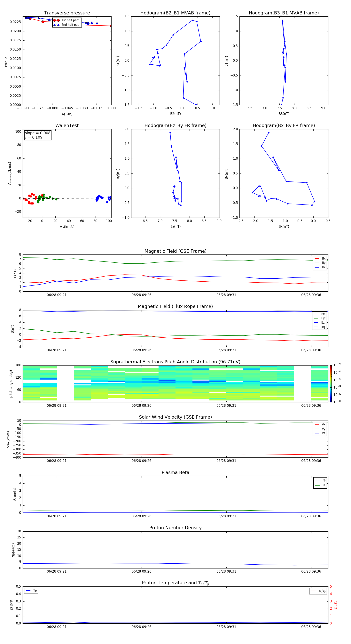351x644 pixels.
Task: Click the By' legend entry in Flux Rope panel
Action: tap(320, 318)
